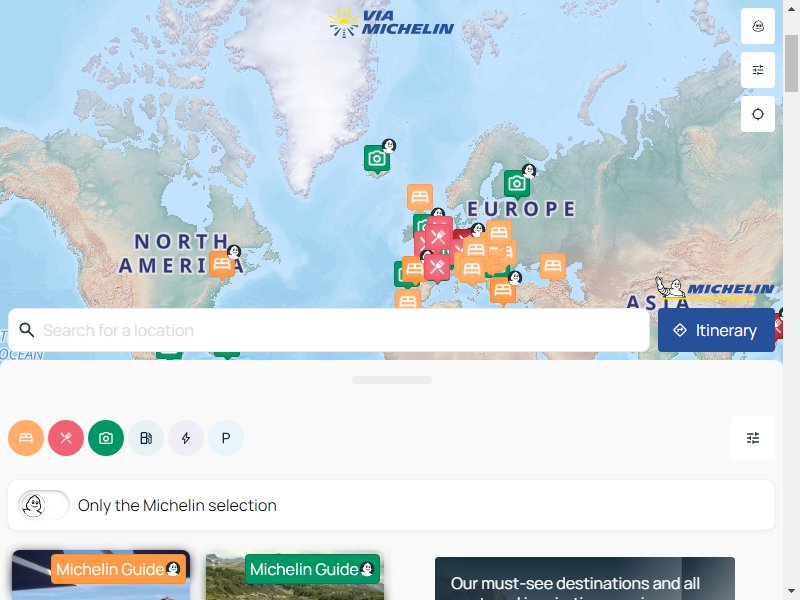
Task: Select the hotel marker in North America
Action: click(x=221, y=264)
